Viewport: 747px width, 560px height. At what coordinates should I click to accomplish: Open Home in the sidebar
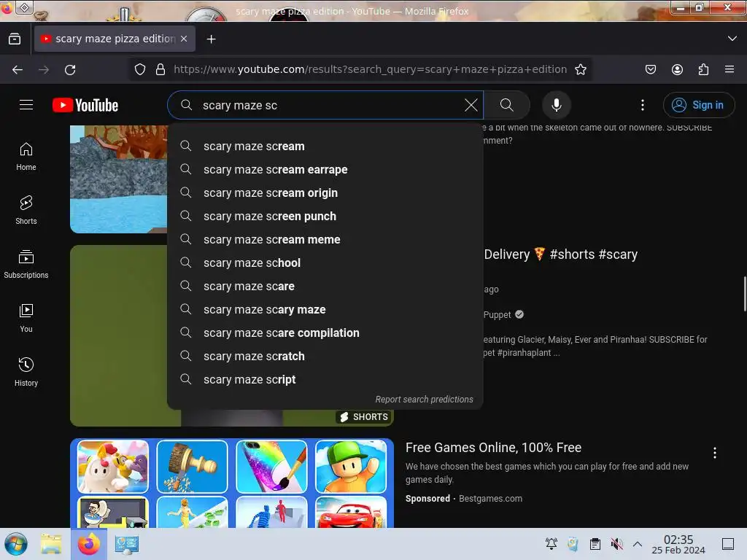[26, 157]
